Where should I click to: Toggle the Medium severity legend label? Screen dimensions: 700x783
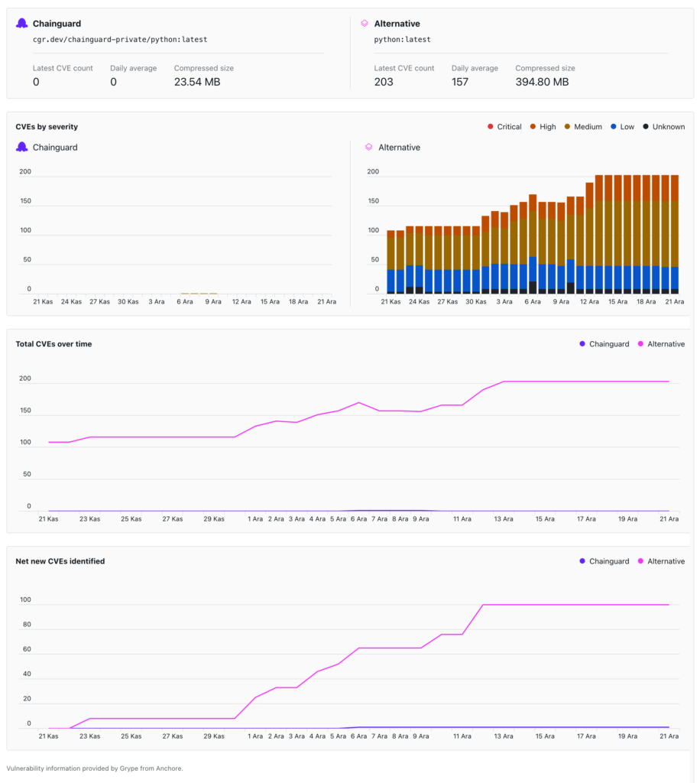click(588, 127)
